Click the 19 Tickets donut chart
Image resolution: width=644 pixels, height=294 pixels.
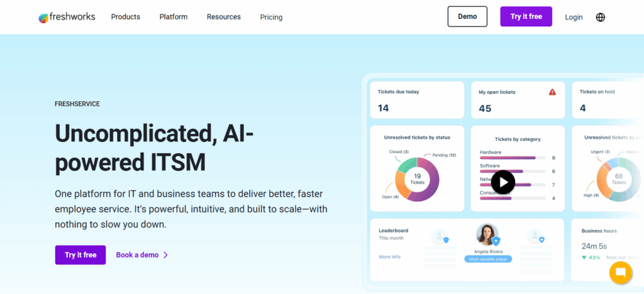pos(416,179)
